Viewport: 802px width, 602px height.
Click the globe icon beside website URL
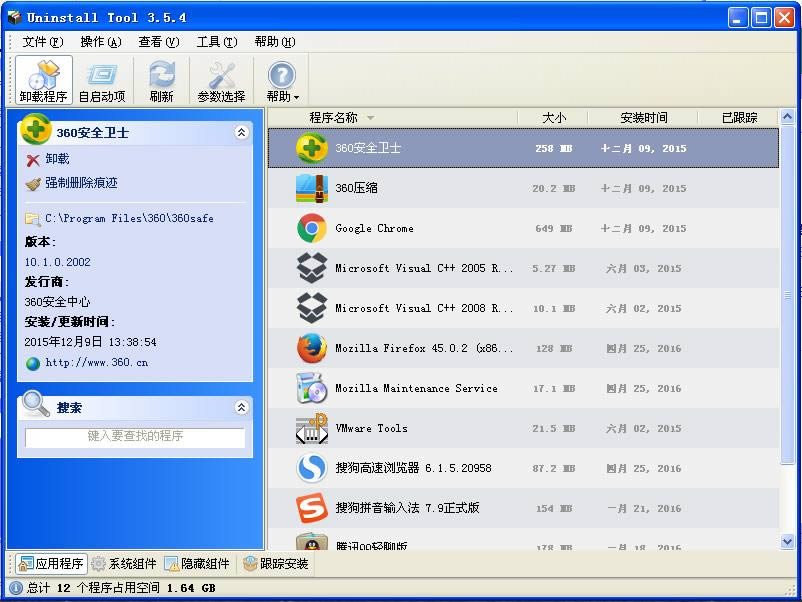pyautogui.click(x=33, y=364)
